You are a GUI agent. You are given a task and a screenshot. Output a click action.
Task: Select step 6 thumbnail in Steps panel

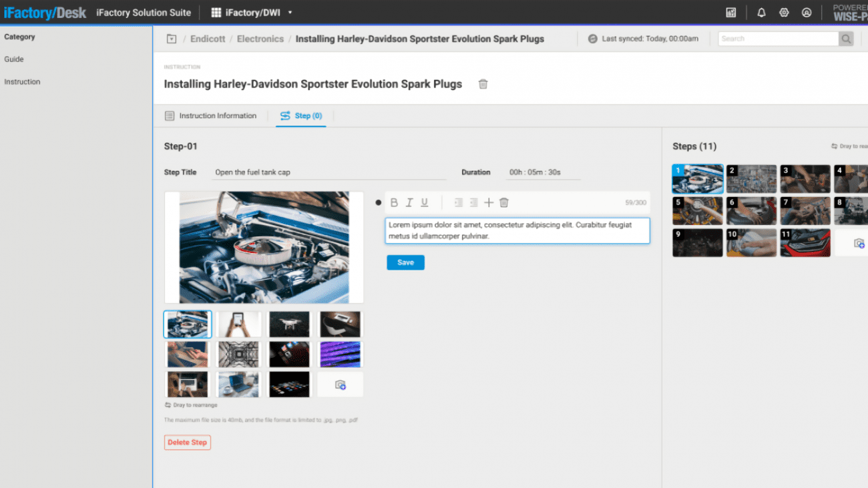[x=752, y=211]
